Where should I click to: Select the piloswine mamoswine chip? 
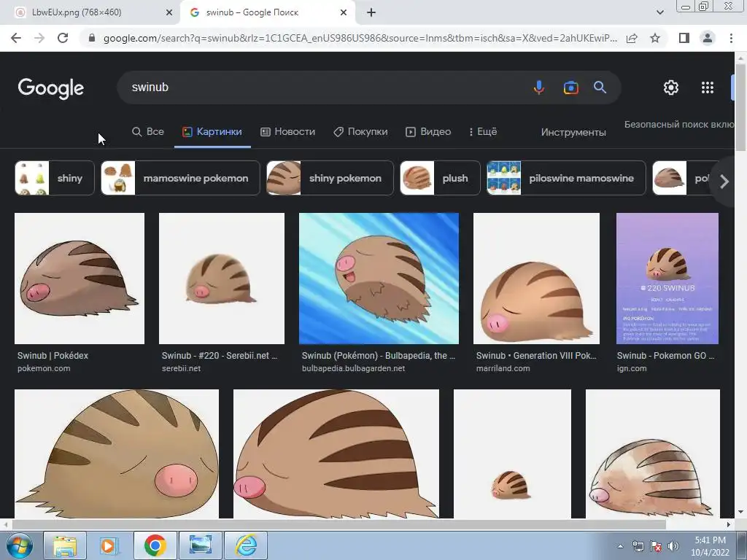566,178
